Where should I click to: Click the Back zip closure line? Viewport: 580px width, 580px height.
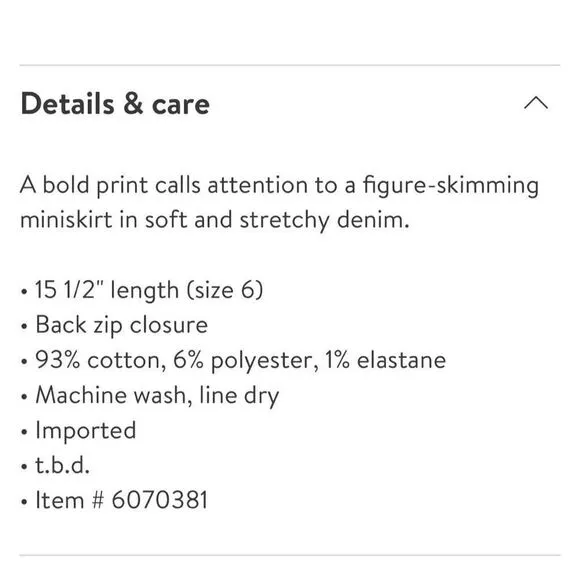click(121, 325)
